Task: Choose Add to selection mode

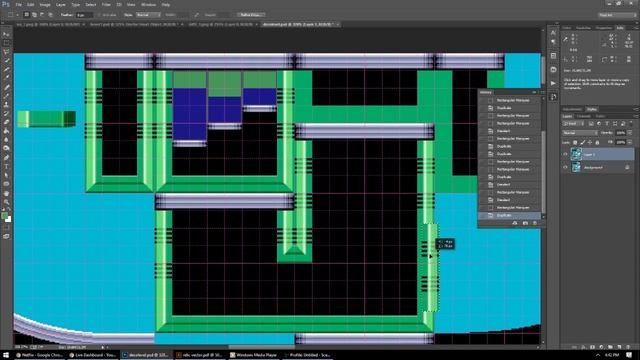Action: pos(34,15)
